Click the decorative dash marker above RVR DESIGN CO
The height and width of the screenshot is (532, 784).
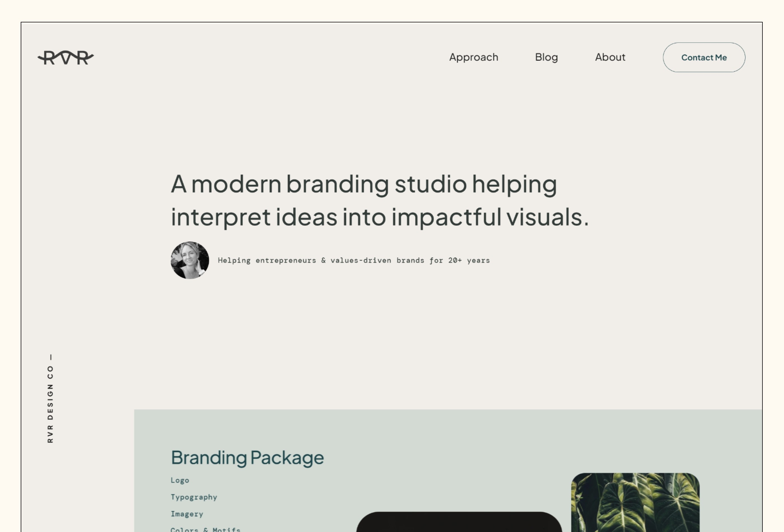50,356
